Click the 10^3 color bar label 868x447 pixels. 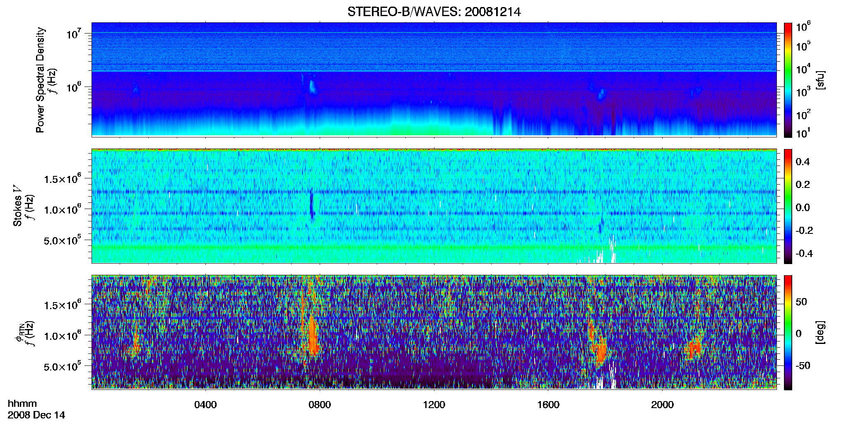click(803, 92)
